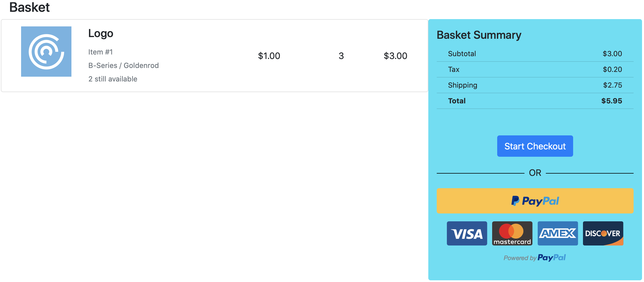644x282 pixels.
Task: Click the bold Total $5.95 row
Action: pos(535,101)
